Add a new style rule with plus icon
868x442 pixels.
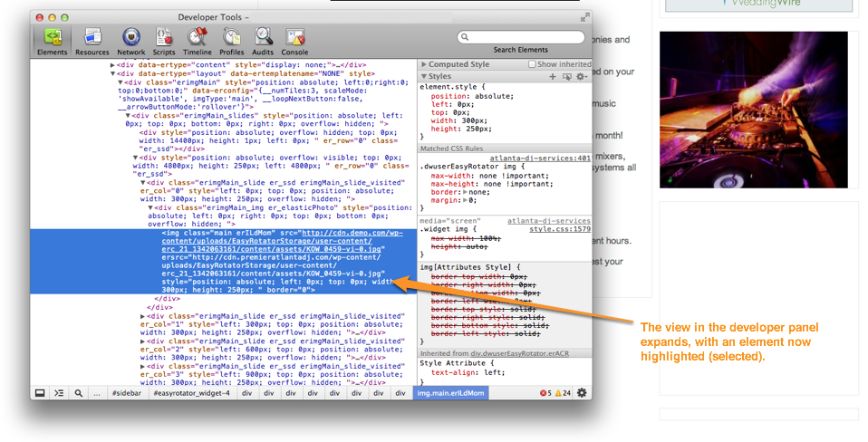point(553,77)
